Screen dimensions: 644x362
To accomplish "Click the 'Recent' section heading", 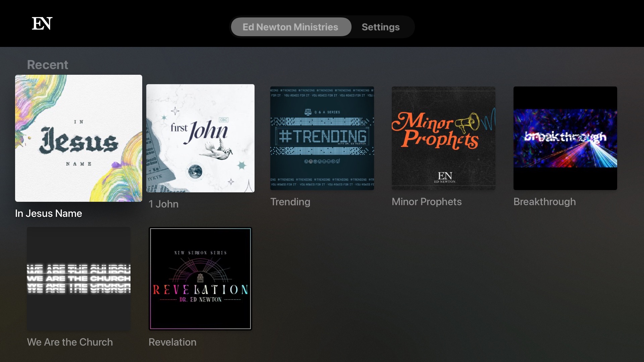I will pos(48,65).
